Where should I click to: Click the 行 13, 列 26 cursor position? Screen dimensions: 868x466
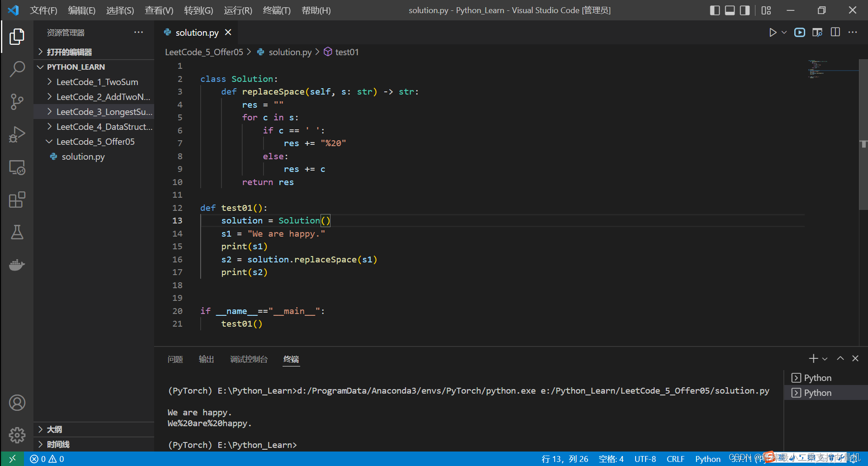565,459
